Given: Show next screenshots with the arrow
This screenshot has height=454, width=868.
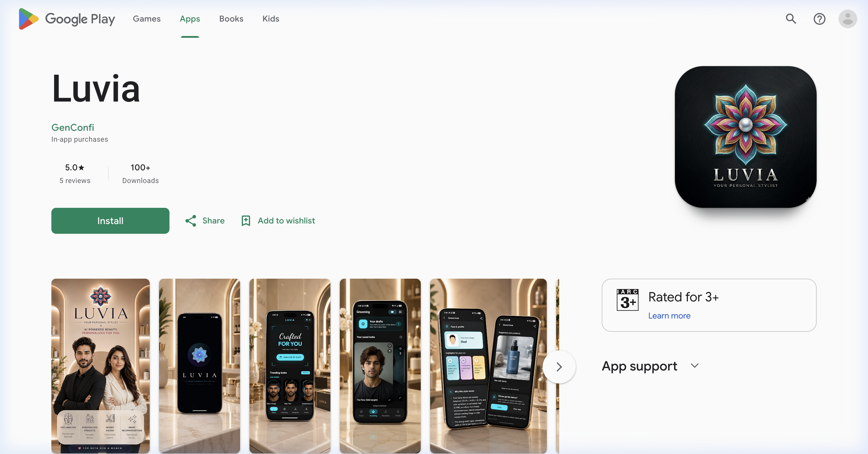Looking at the screenshot, I should tap(559, 367).
